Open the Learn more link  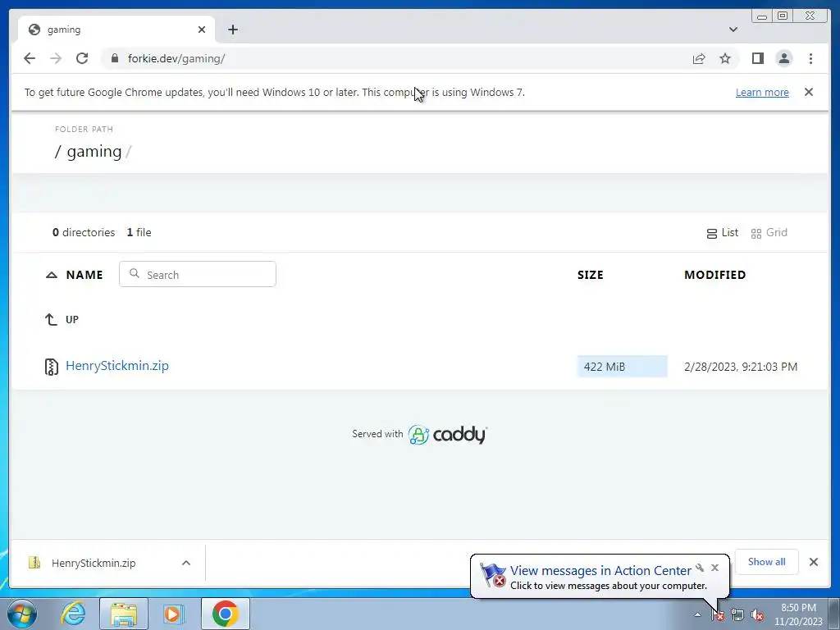[762, 92]
